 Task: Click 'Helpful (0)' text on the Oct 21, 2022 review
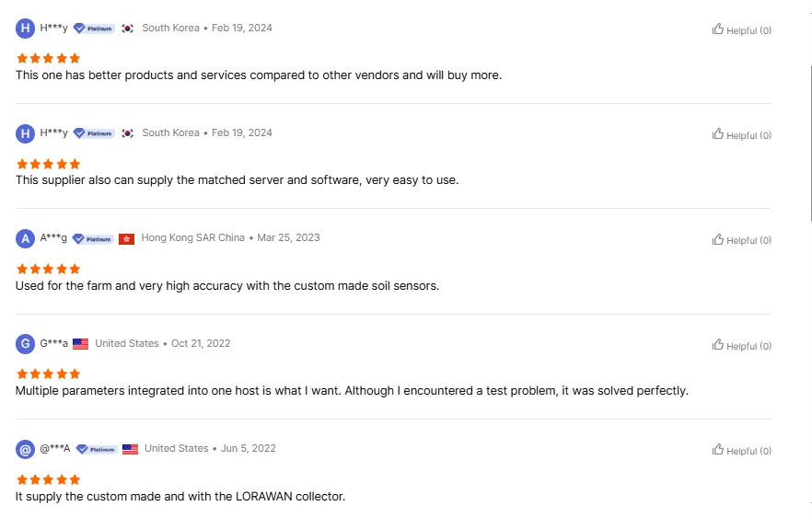[x=748, y=346]
